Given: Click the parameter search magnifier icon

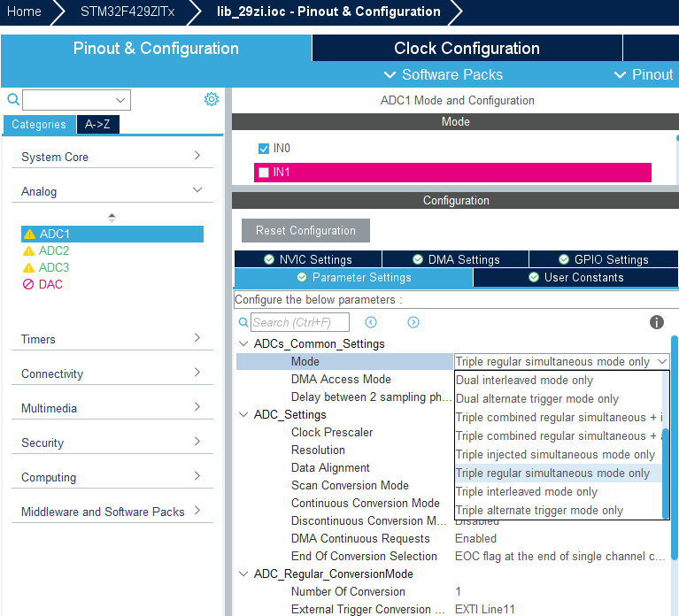Looking at the screenshot, I should point(243,322).
